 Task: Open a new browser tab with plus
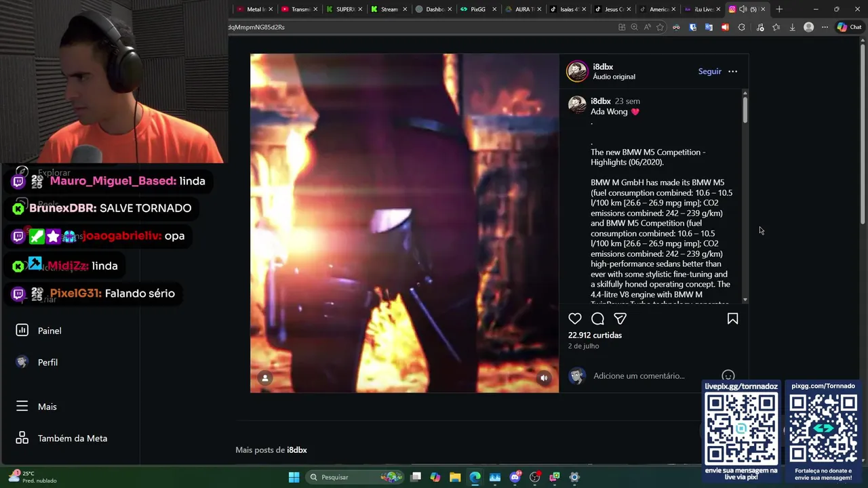pyautogui.click(x=779, y=9)
